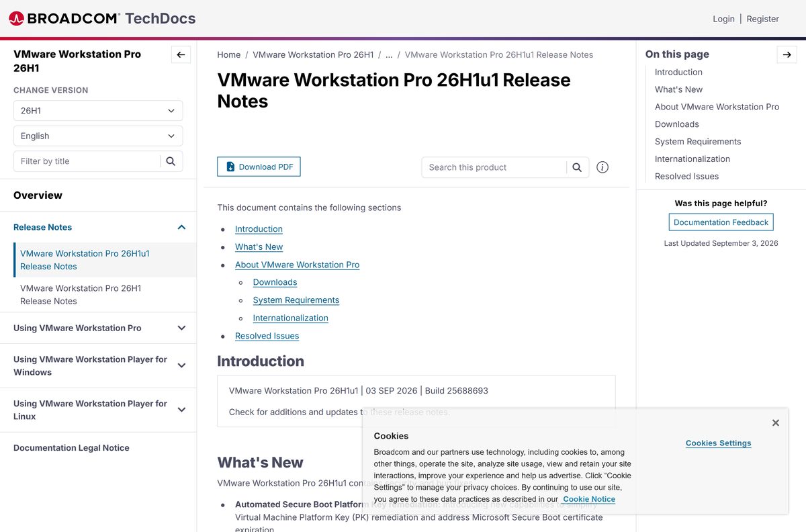Click the Broadcom TechDocs logo
The image size is (806, 532).
pyautogui.click(x=102, y=19)
